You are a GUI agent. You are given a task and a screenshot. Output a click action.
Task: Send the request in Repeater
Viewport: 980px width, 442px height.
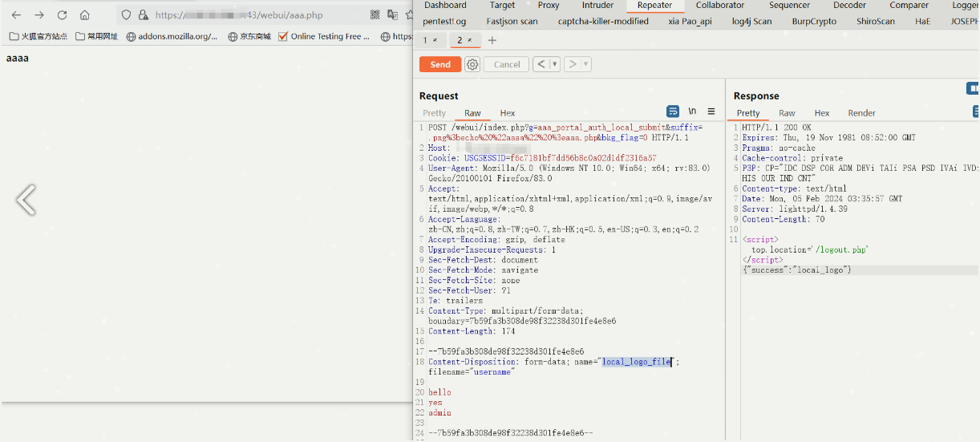click(440, 64)
